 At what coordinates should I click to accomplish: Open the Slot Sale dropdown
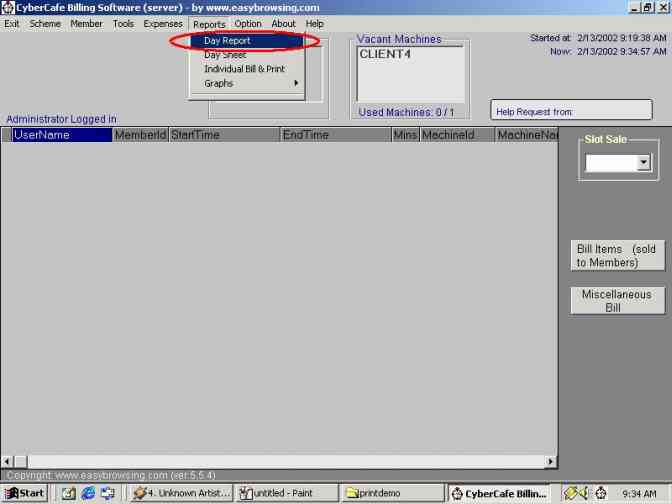[x=643, y=162]
